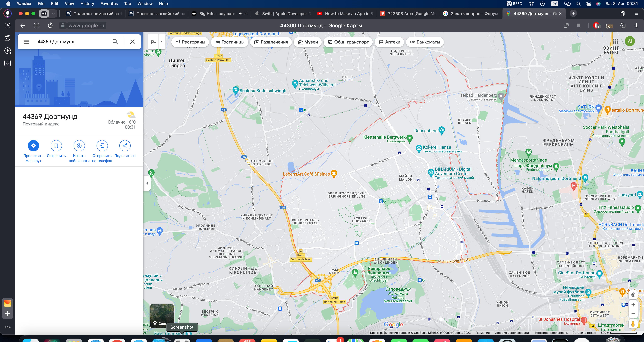The image size is (644, 342).
Task: Open the Google apps grid icon
Action: click(616, 41)
